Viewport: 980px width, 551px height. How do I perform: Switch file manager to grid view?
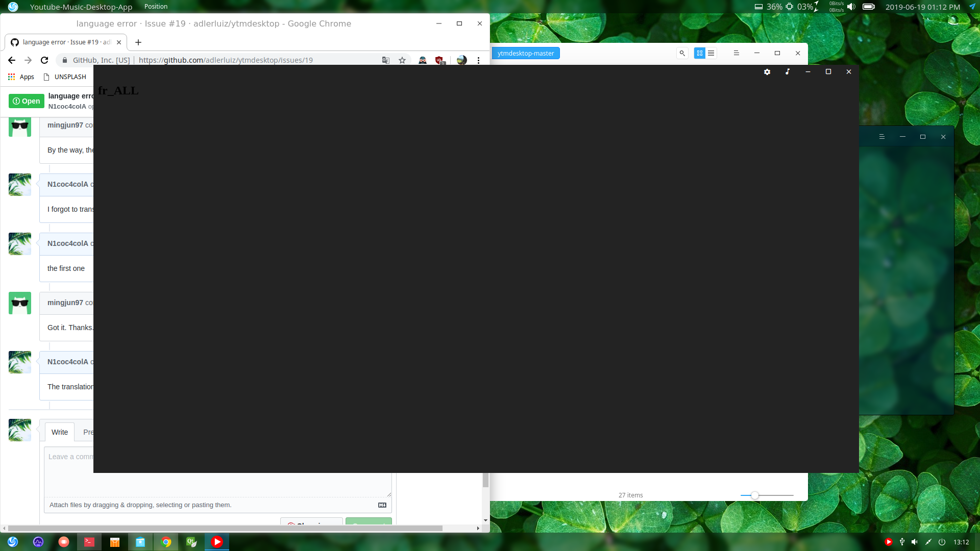[x=699, y=53]
